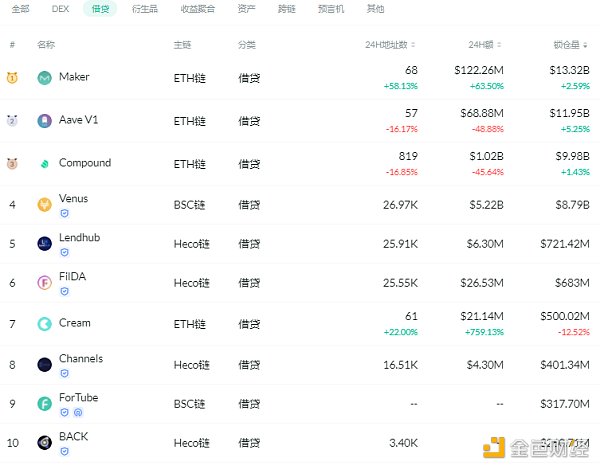Click the Compound project name link
Screen dimensions: 600x469
pyautogui.click(x=85, y=163)
